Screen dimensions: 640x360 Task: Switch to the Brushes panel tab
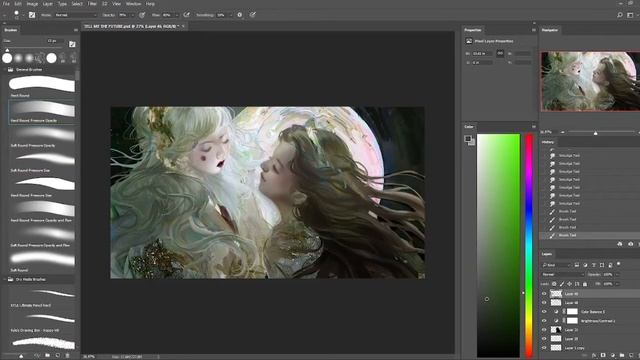[11, 30]
